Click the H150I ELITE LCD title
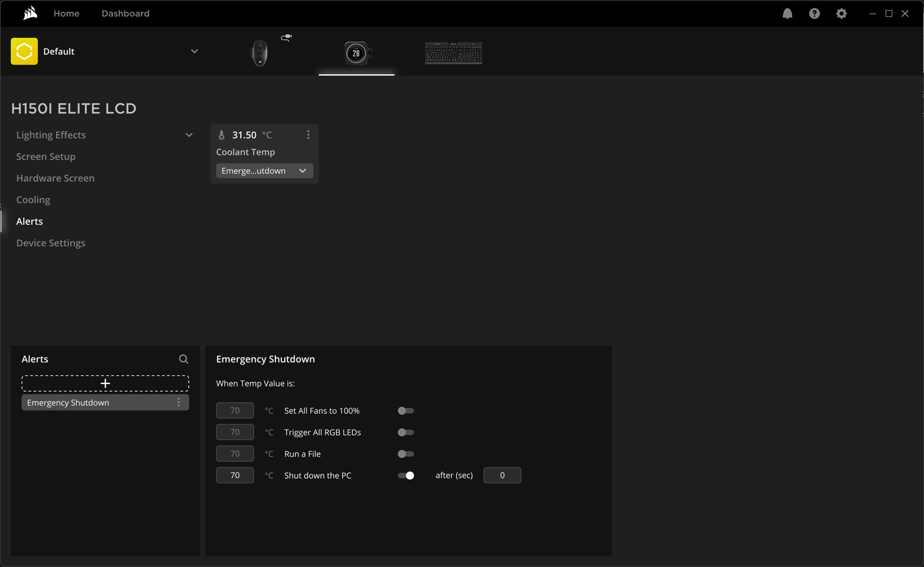This screenshot has width=924, height=567. 74,109
